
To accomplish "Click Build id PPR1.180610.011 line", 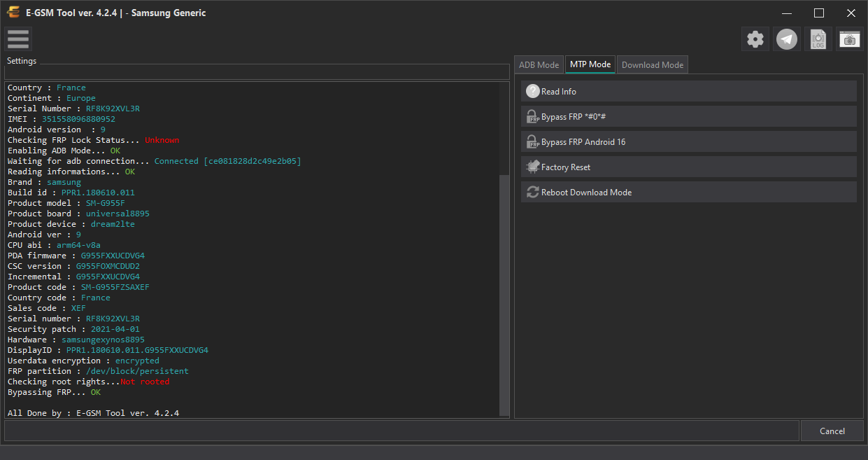I will 71,193.
